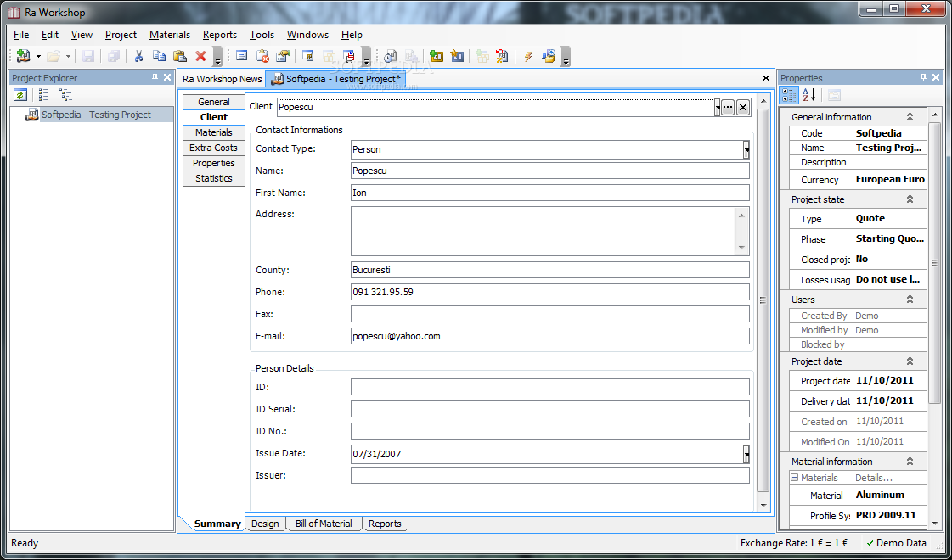Screen dimensions: 952x560
Task: Pin the Project Explorer panel
Action: [155, 78]
